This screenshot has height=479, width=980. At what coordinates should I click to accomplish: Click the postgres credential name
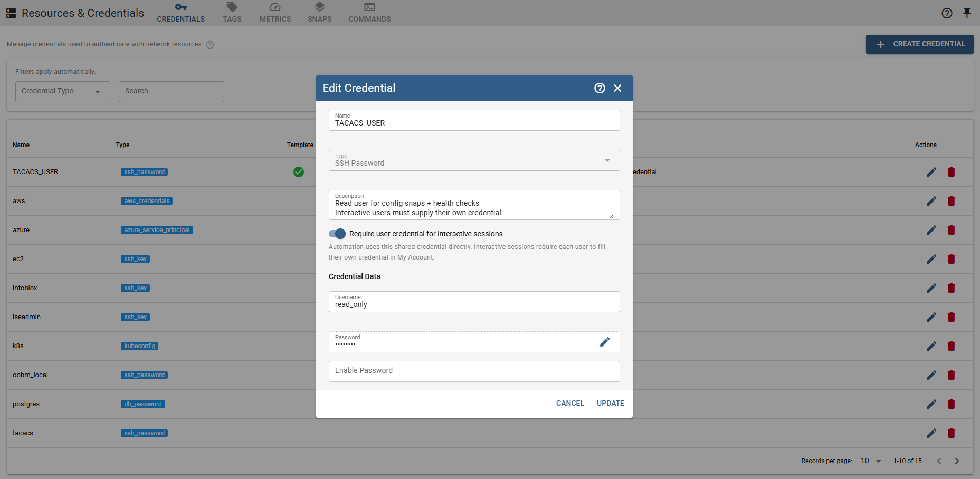coord(26,404)
